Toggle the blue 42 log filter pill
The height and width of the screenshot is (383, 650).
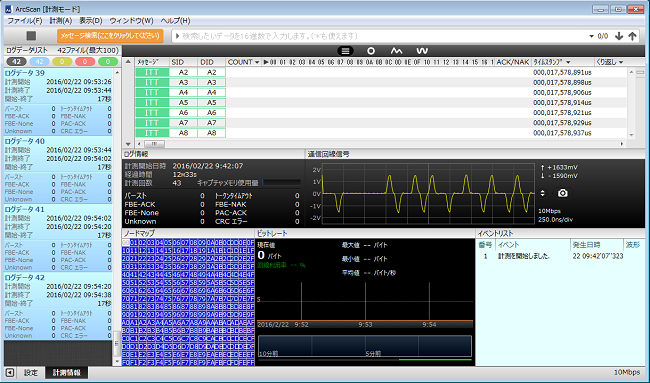click(39, 62)
